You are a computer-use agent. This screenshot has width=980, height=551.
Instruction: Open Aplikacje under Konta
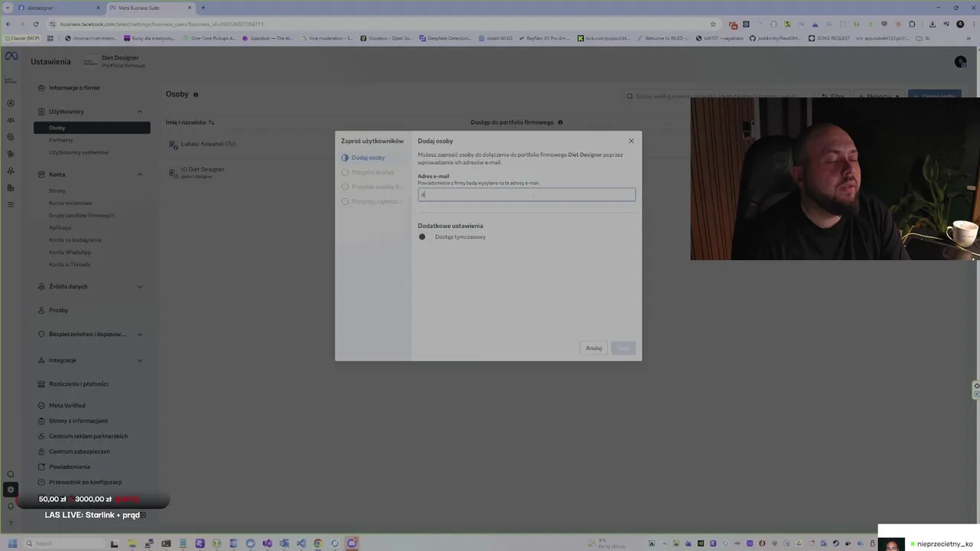[x=60, y=227]
